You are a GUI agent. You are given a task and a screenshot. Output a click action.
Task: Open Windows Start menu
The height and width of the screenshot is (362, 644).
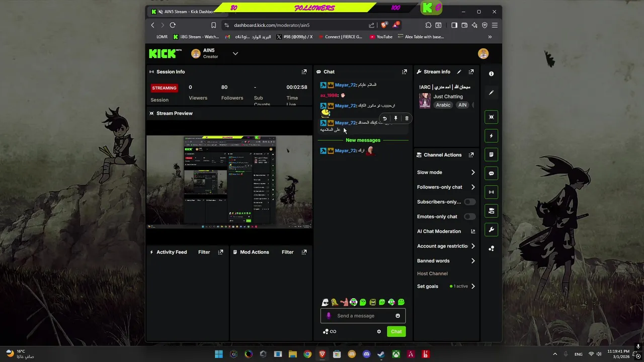(x=219, y=354)
